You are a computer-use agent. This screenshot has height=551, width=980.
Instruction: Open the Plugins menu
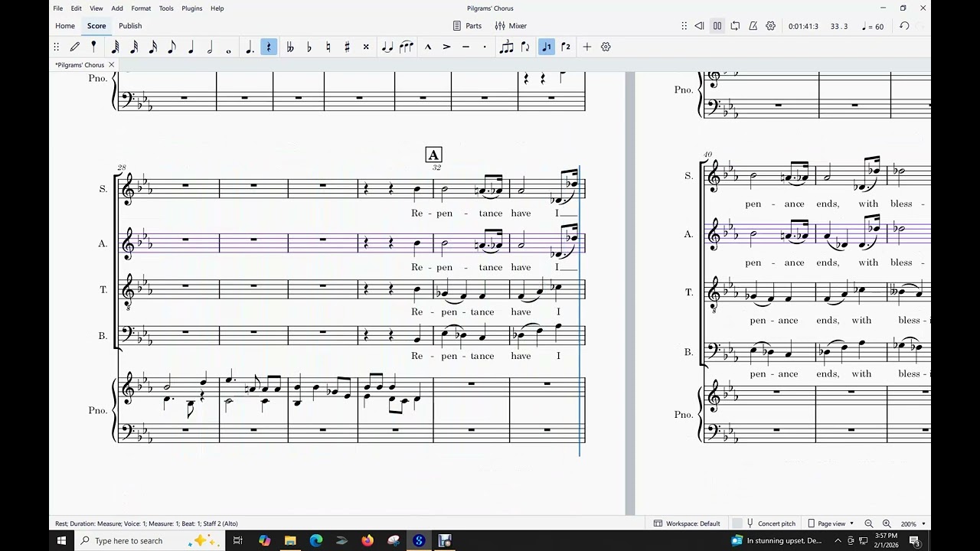pos(192,8)
